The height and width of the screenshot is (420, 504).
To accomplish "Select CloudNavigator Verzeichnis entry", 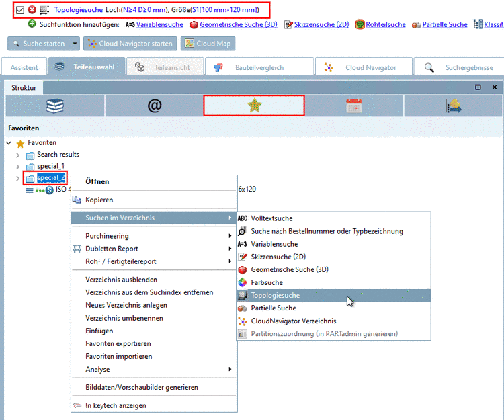I will pos(333,321).
